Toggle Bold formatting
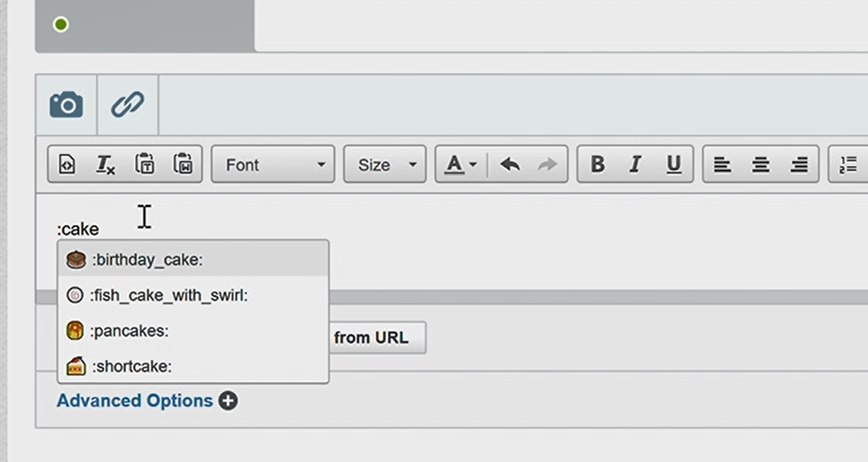 pyautogui.click(x=597, y=165)
